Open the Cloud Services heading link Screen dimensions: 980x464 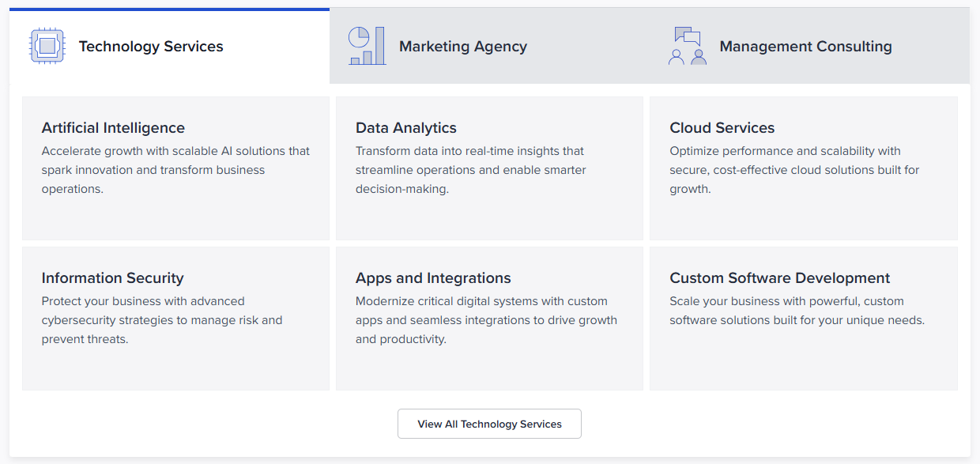click(722, 128)
